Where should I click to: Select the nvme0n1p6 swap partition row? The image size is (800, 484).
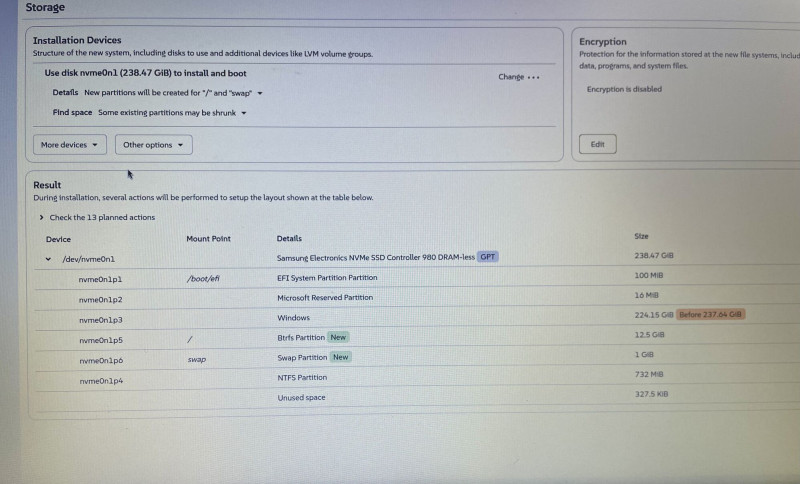coord(101,360)
